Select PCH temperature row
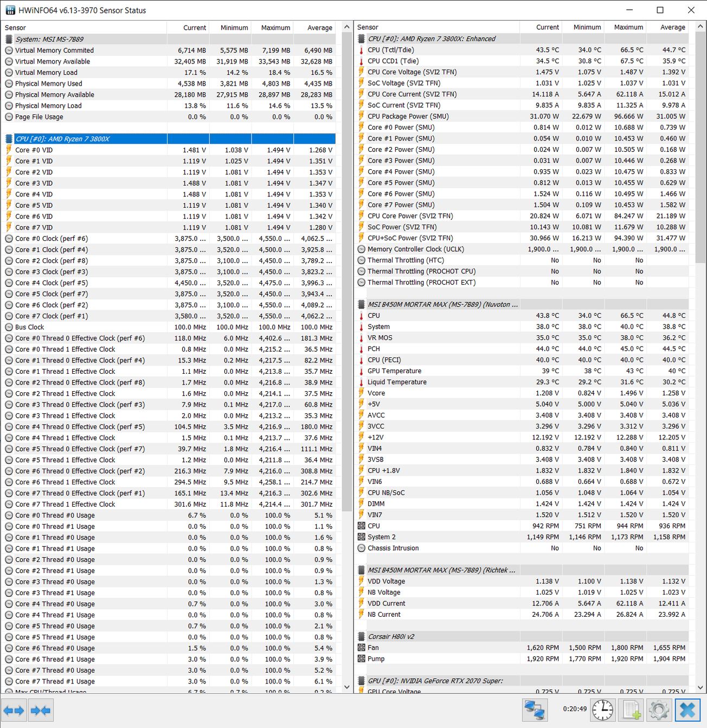 [x=523, y=349]
